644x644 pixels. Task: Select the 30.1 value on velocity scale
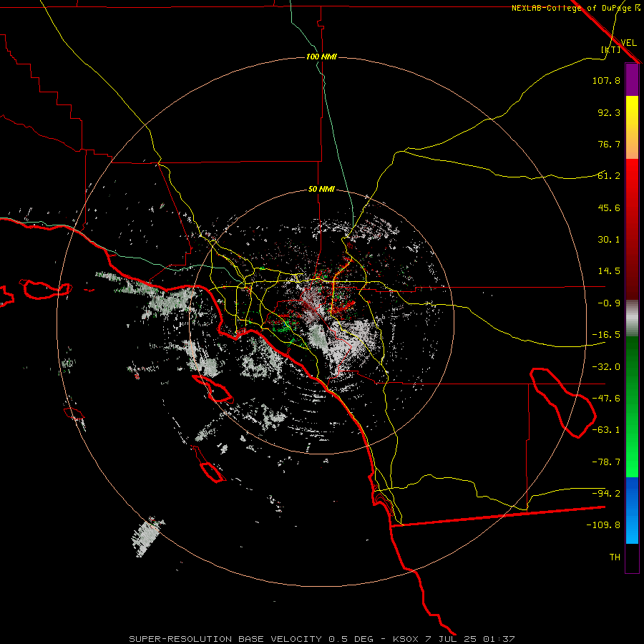tap(609, 240)
